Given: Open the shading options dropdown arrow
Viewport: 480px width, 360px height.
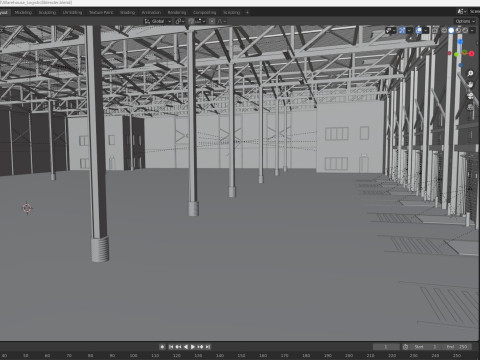Looking at the screenshot, I should (472, 30).
